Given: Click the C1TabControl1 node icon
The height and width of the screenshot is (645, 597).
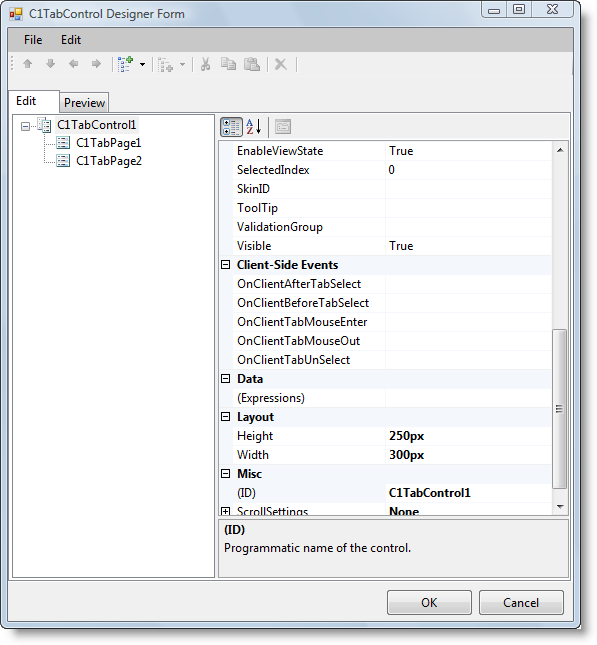Looking at the screenshot, I should click(x=44, y=125).
